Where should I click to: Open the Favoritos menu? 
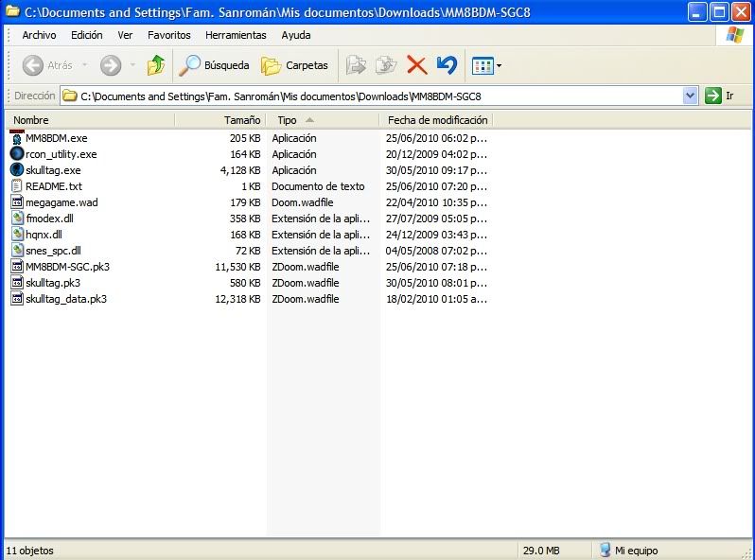pyautogui.click(x=168, y=35)
